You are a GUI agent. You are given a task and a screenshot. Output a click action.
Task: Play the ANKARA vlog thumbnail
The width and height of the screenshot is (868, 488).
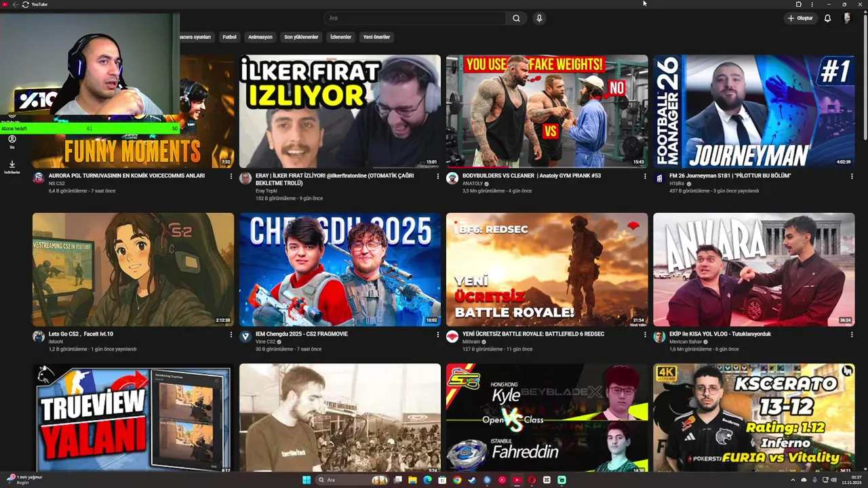click(x=753, y=270)
